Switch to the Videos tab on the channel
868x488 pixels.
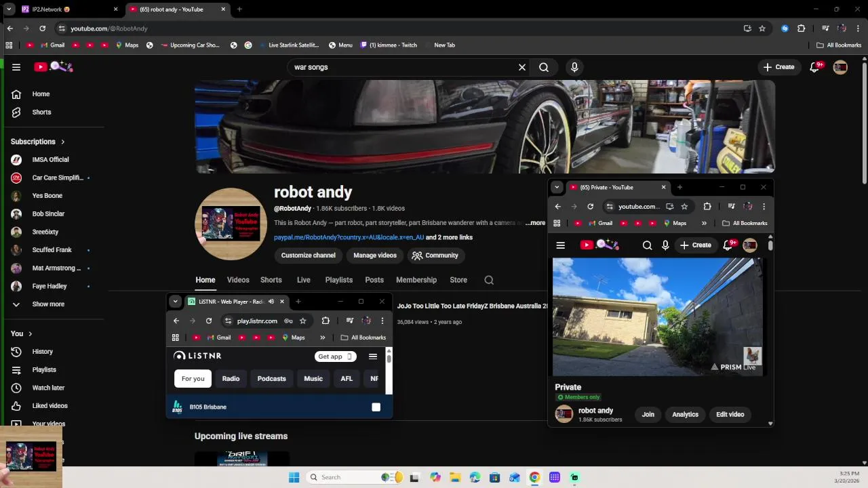point(238,280)
